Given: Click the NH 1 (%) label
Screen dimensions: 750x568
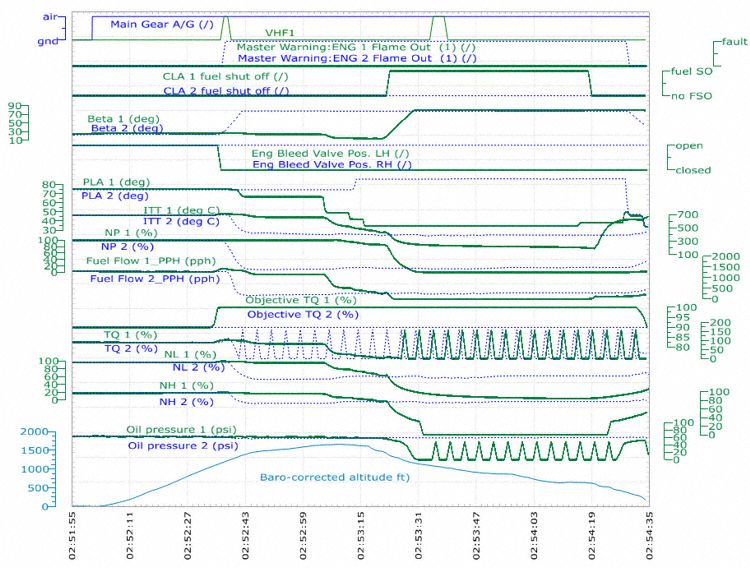Looking at the screenshot, I should point(187,385).
